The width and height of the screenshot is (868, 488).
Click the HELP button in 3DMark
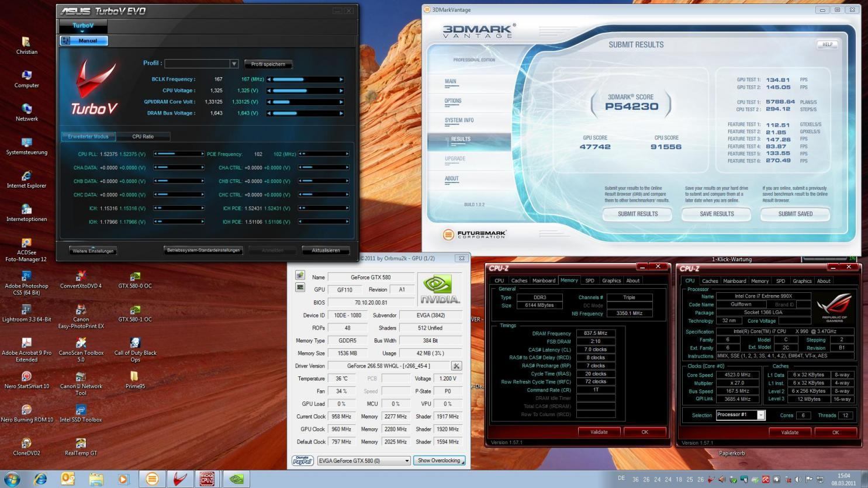pyautogui.click(x=827, y=44)
